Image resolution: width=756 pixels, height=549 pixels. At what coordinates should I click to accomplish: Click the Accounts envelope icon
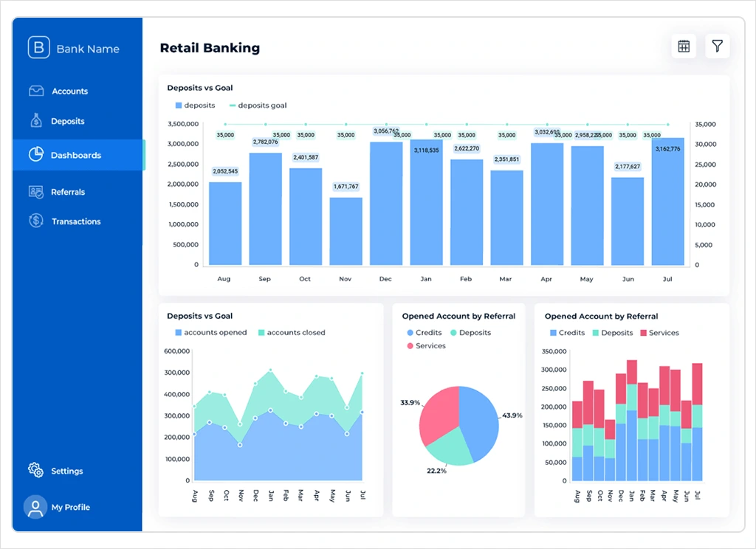pyautogui.click(x=36, y=91)
